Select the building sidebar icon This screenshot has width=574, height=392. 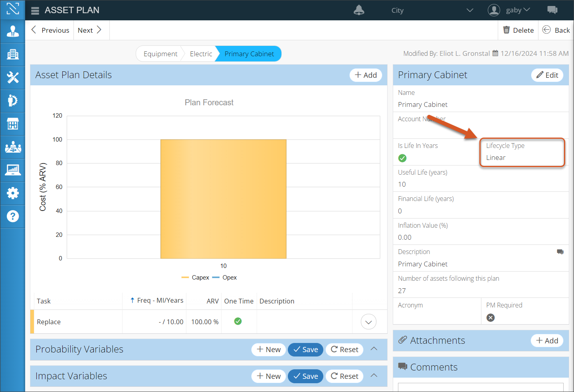13,54
